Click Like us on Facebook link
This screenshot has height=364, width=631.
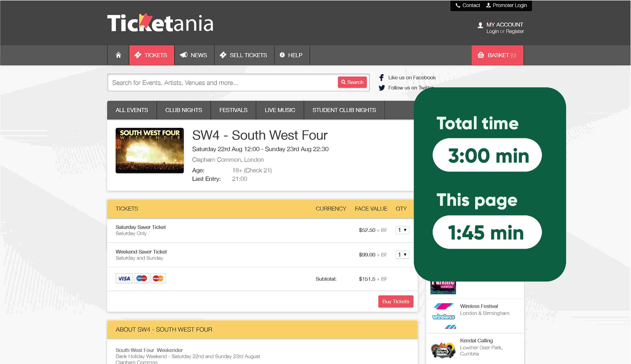[412, 78]
